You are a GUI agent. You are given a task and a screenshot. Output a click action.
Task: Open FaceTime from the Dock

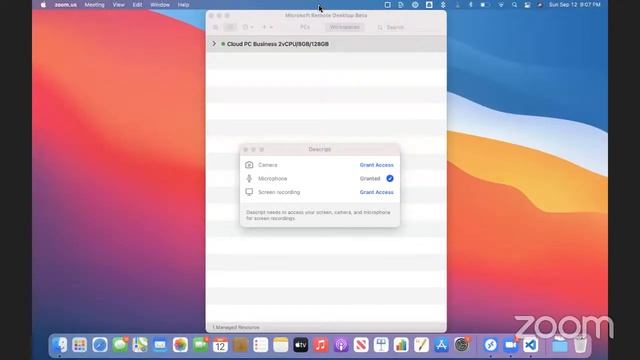coord(200,345)
